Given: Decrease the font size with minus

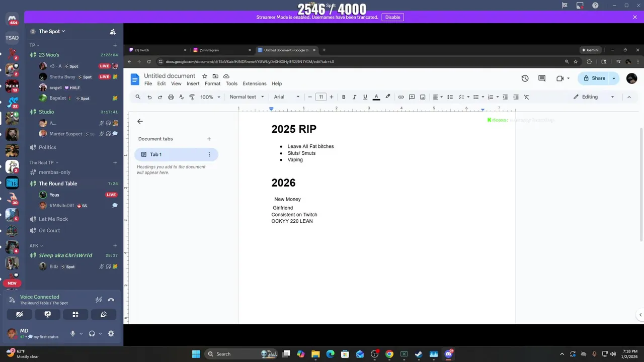Looking at the screenshot, I should 310,97.
